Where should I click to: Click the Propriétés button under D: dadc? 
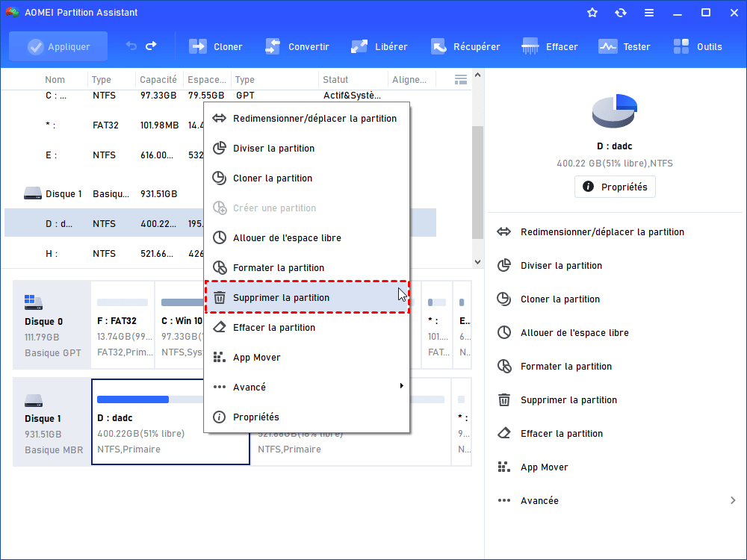tap(615, 187)
